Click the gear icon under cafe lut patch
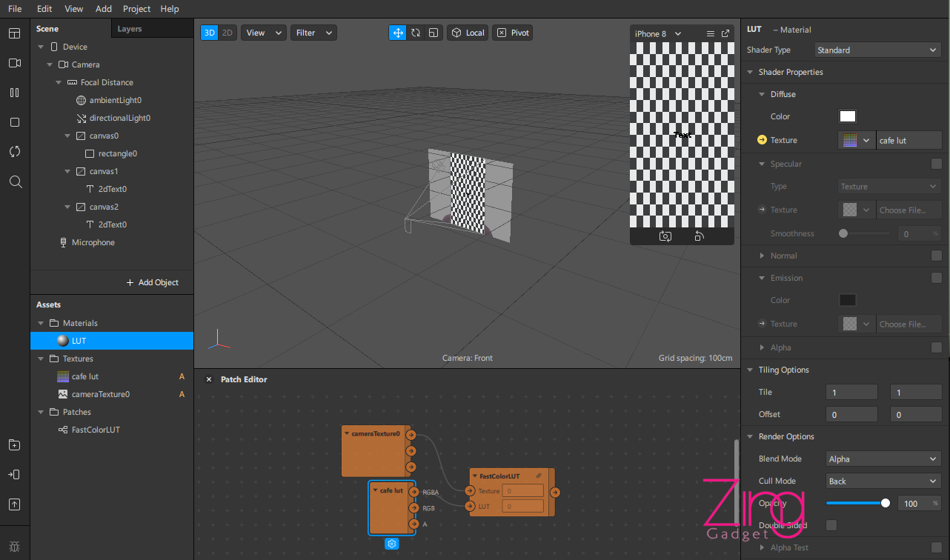Screen dimensions: 950x560 [x=392, y=544]
